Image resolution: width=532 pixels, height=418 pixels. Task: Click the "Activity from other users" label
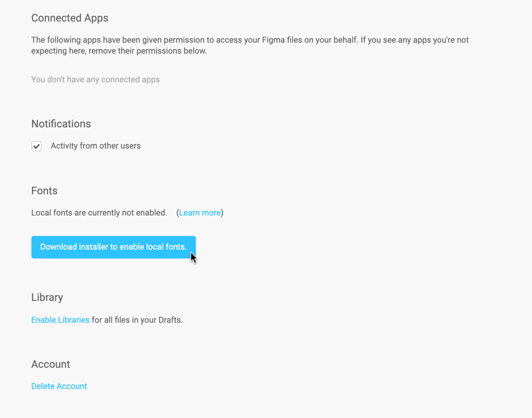(95, 146)
